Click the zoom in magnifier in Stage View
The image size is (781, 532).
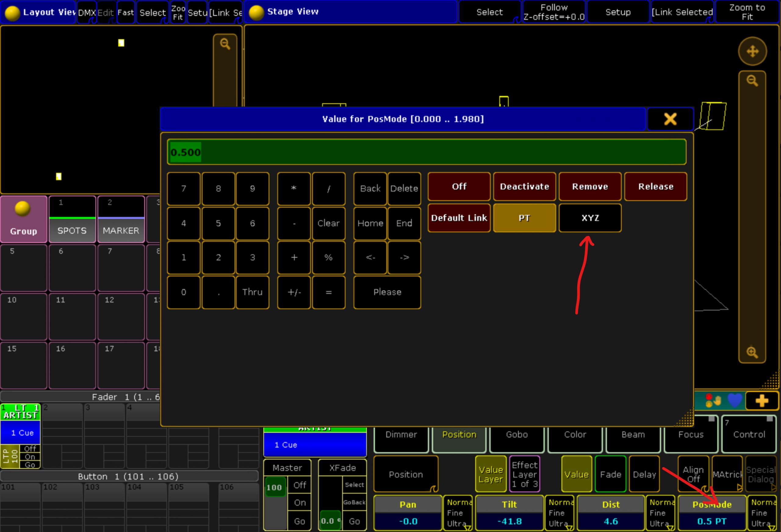[752, 352]
